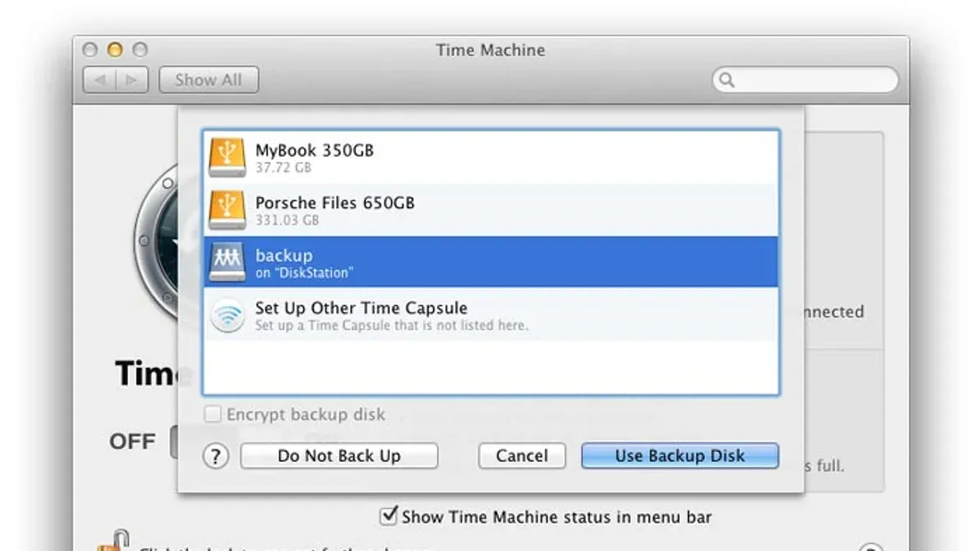Select the MyBook 350GB USB drive icon
Viewport: 980px width, 551px height.
tap(227, 157)
